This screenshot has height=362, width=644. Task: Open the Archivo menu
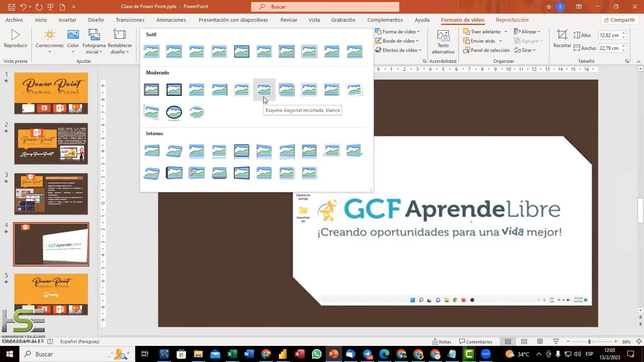[x=14, y=20]
